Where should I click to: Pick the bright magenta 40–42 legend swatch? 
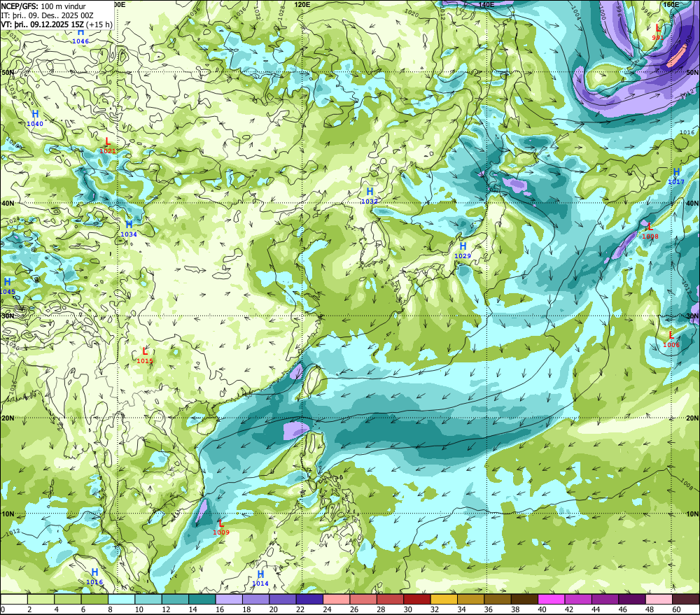[x=552, y=599]
